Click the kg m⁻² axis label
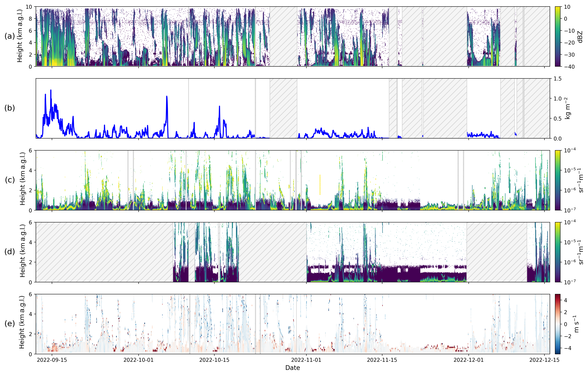588x375 pixels. click(568, 108)
